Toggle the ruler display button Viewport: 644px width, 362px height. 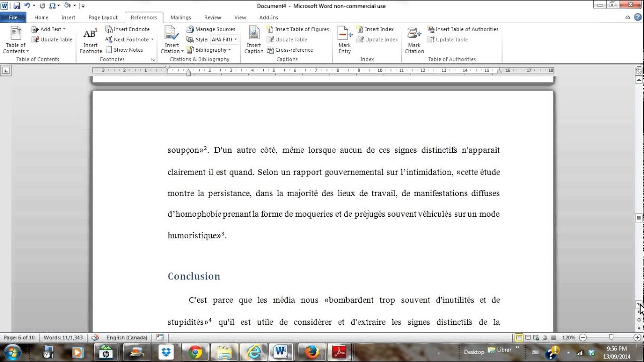click(x=639, y=71)
